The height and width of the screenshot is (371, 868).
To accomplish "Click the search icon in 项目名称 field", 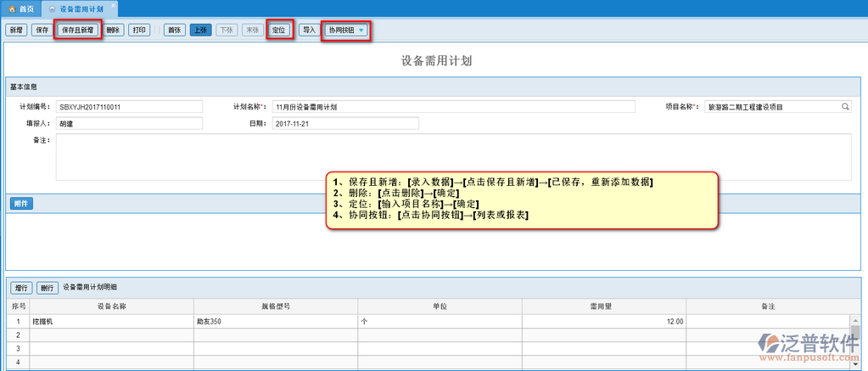I will click(845, 107).
